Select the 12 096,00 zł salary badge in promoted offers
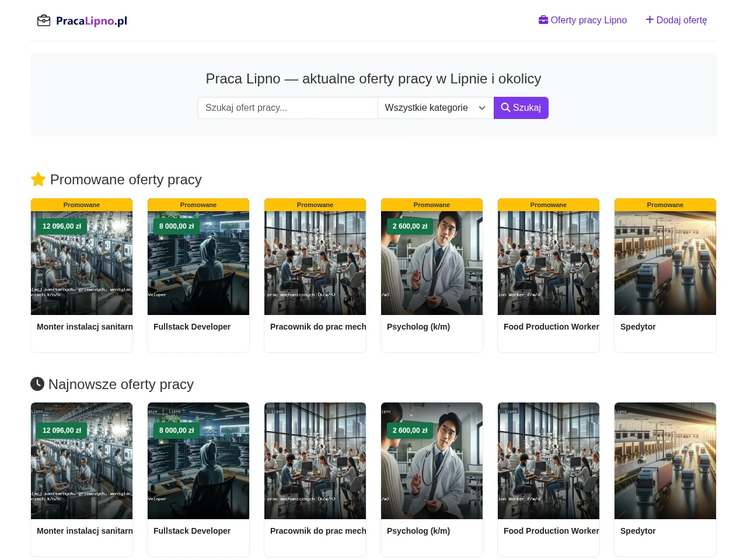 pyautogui.click(x=62, y=226)
